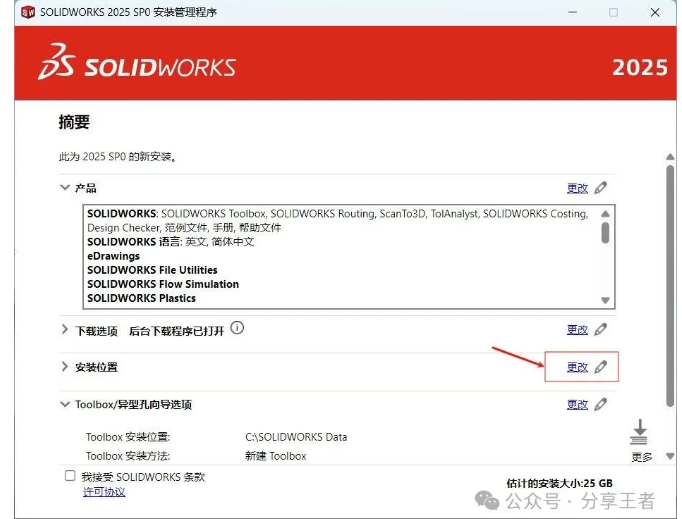
Task: Collapse the Toolbox/异型孔向导选项 section chevron
Action: coord(65,404)
